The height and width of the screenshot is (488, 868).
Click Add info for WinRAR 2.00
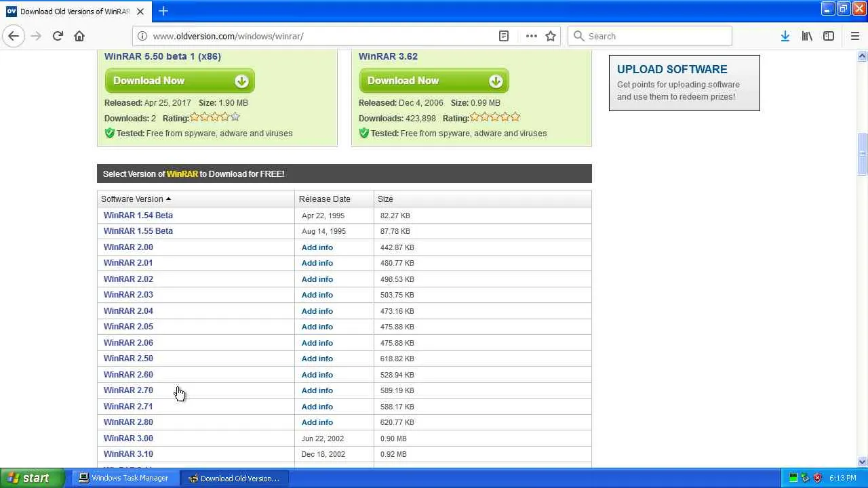pos(317,247)
